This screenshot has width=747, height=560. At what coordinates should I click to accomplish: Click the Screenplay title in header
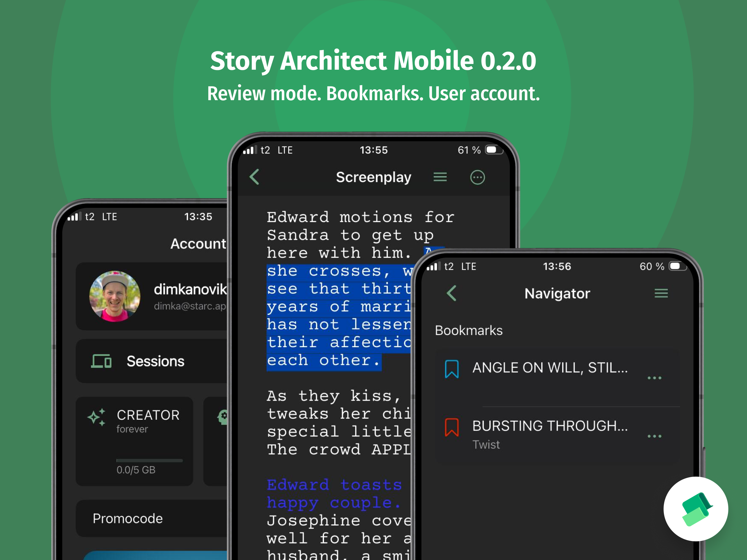[374, 177]
